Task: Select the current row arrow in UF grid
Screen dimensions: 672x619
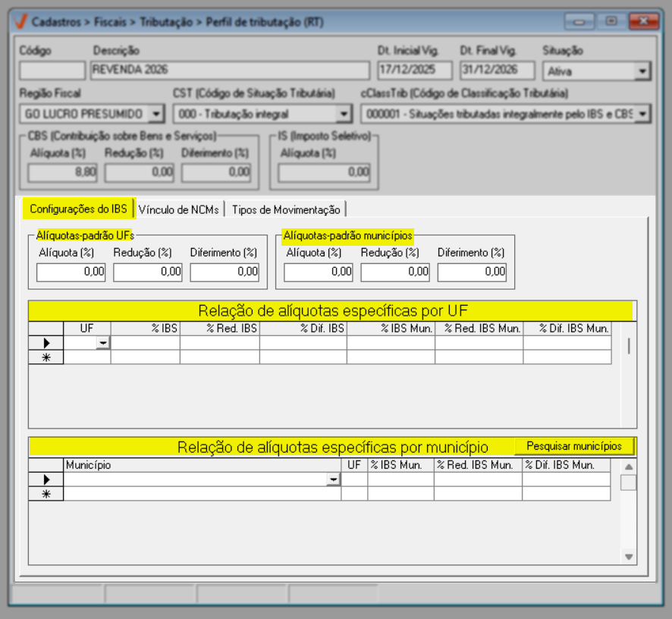Action: [46, 344]
